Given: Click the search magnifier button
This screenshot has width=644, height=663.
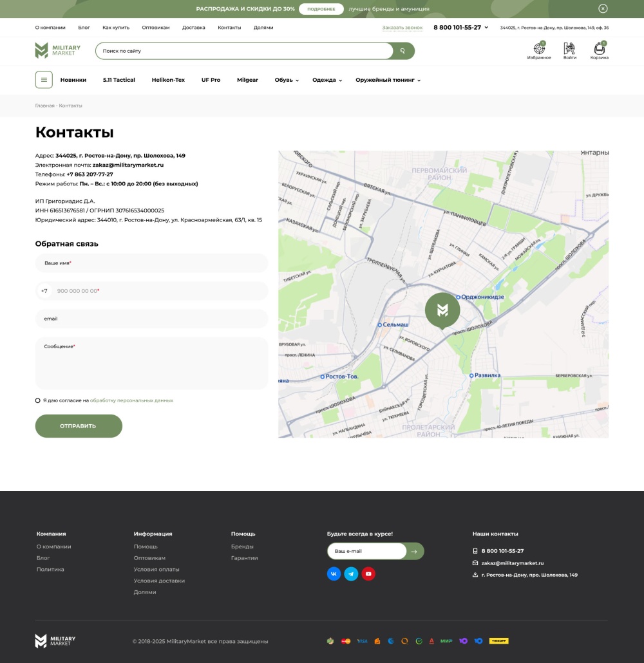Looking at the screenshot, I should [x=403, y=51].
